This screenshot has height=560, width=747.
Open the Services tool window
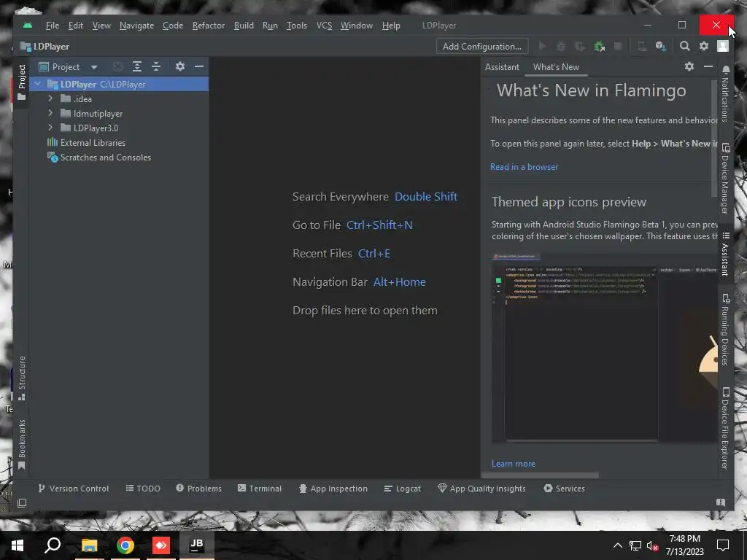564,489
